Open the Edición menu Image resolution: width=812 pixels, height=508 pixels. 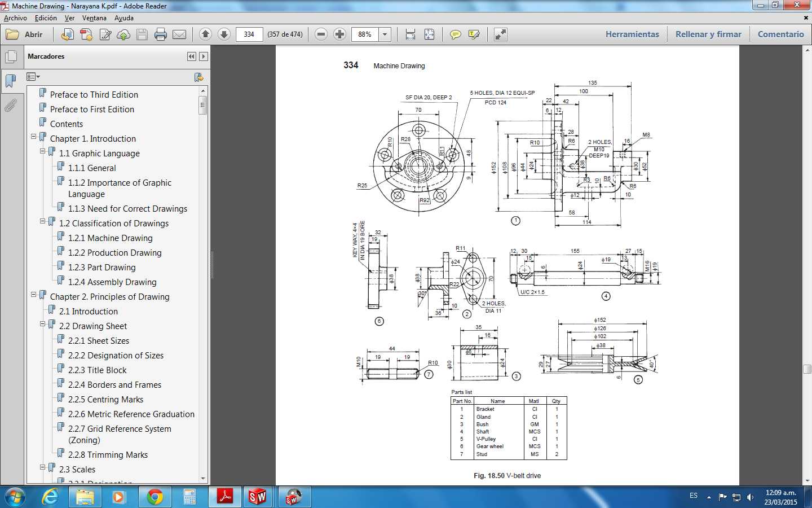click(x=46, y=18)
